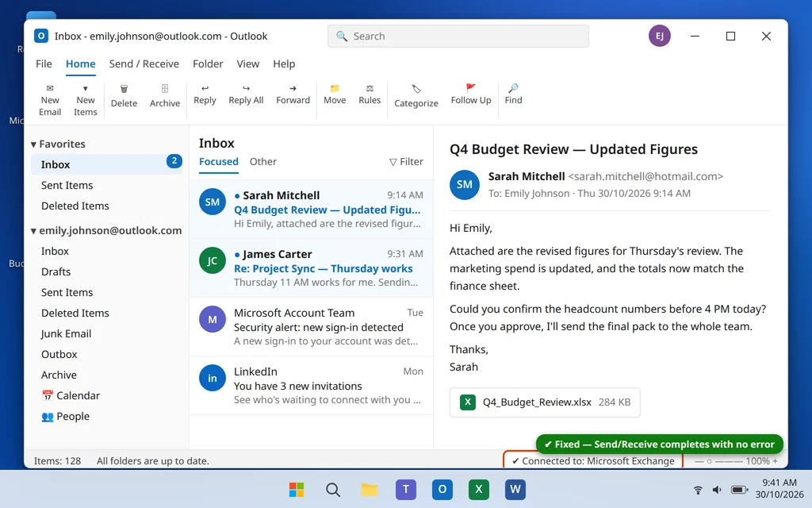812x508 pixels.
Task: Choose Reply All in the ribbon
Action: coord(246,95)
